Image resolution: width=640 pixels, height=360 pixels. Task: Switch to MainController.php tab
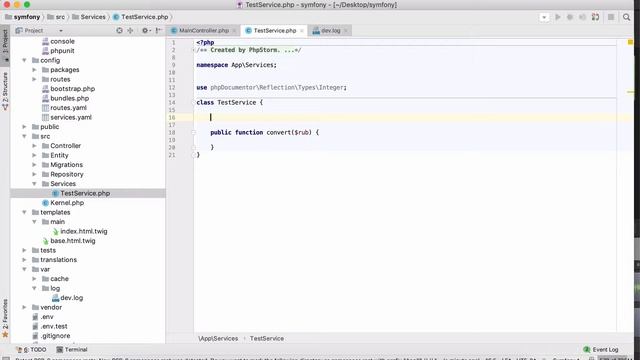click(x=203, y=31)
